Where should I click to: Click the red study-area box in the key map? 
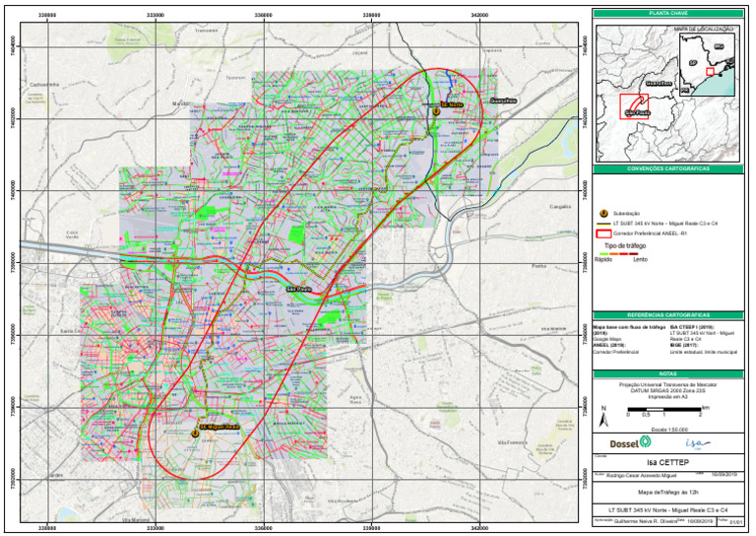click(x=634, y=106)
